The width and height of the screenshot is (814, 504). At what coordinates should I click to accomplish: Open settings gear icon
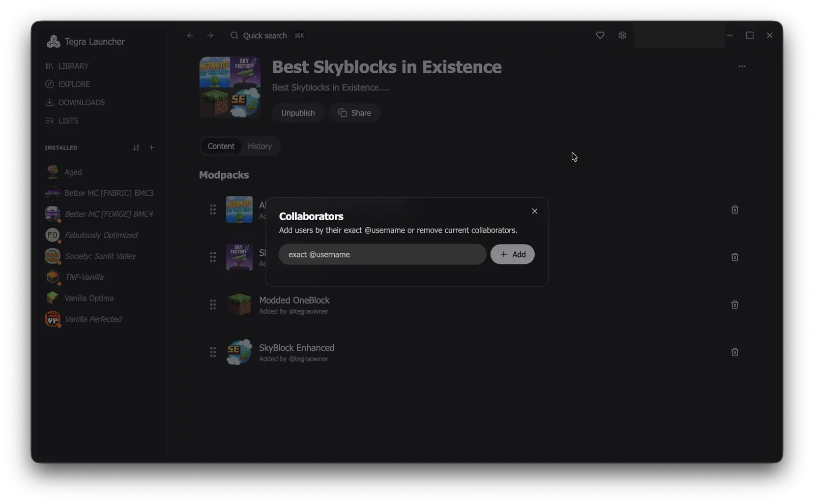622,36
